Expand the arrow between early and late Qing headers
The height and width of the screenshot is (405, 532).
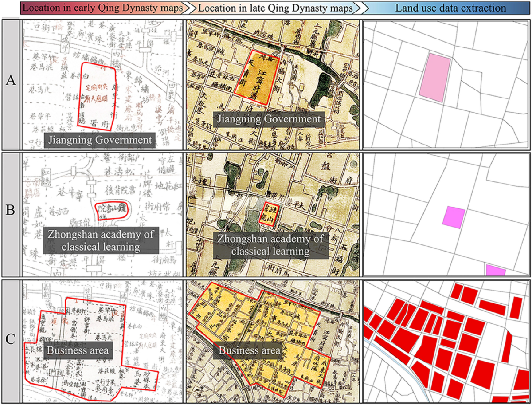[x=190, y=7]
